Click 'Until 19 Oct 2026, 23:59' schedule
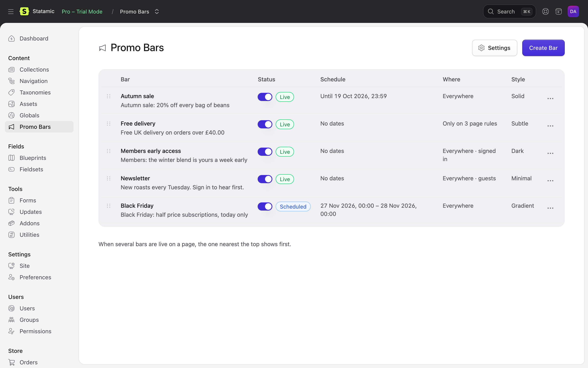 tap(354, 96)
